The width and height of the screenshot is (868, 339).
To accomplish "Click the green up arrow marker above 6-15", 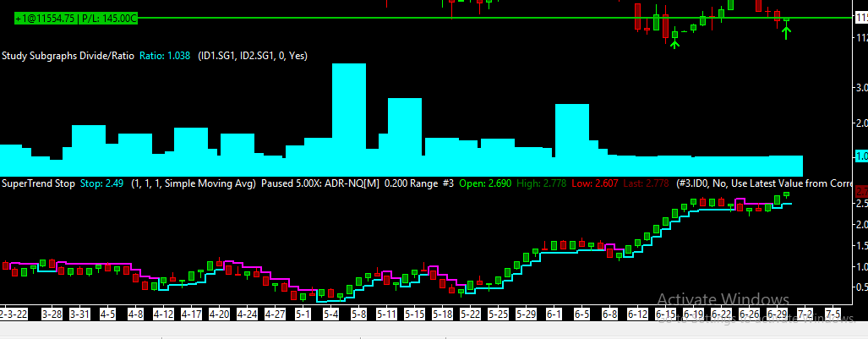I will tap(674, 44).
